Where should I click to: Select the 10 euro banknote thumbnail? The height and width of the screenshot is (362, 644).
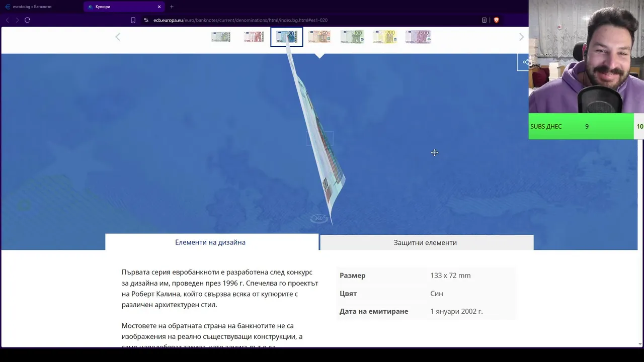click(x=254, y=37)
